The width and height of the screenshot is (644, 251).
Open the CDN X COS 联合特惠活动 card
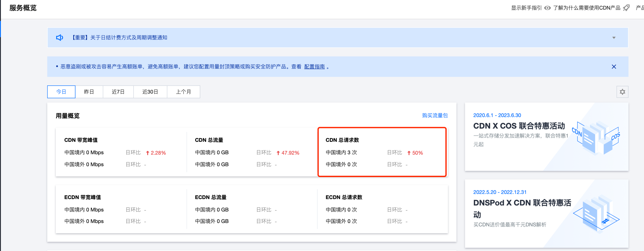[x=547, y=137]
